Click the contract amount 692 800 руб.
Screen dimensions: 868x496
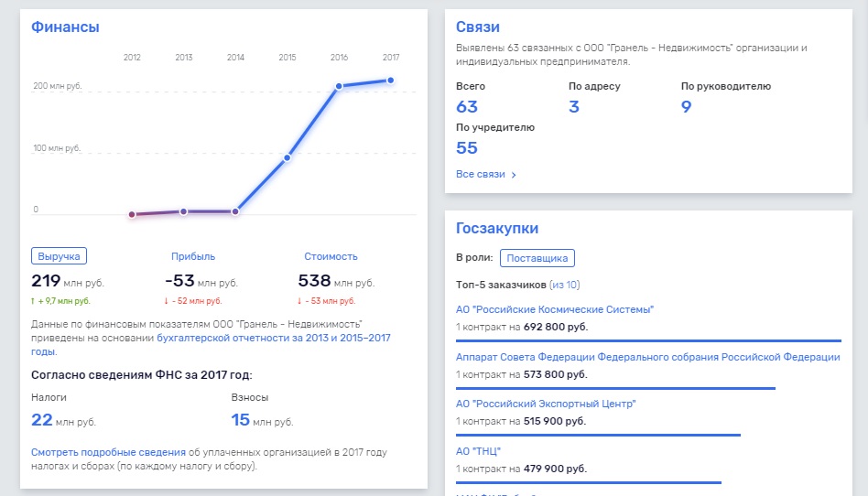tap(556, 328)
